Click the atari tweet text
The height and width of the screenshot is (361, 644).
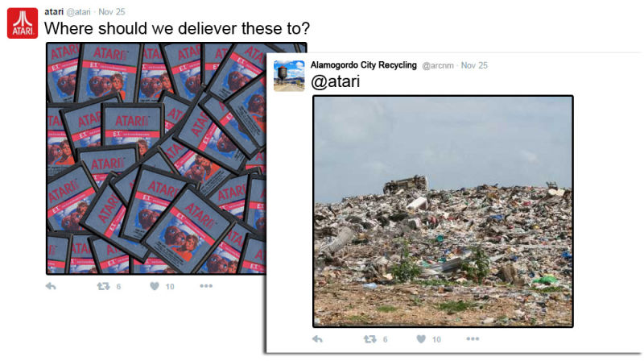[177, 29]
